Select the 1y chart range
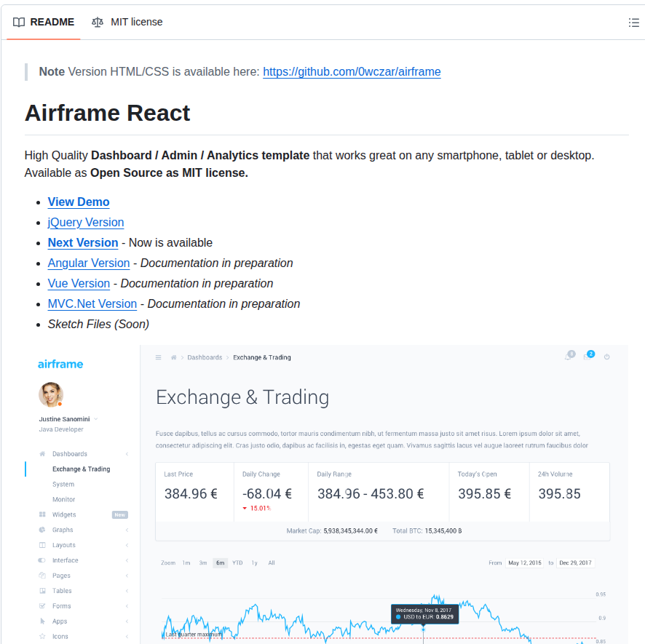This screenshot has height=644, width=645. tap(254, 562)
